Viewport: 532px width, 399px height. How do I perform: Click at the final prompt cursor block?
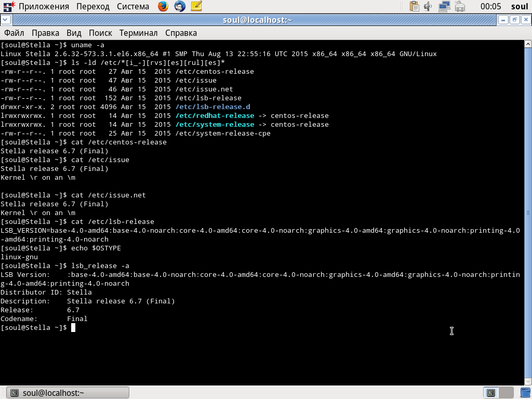click(73, 327)
